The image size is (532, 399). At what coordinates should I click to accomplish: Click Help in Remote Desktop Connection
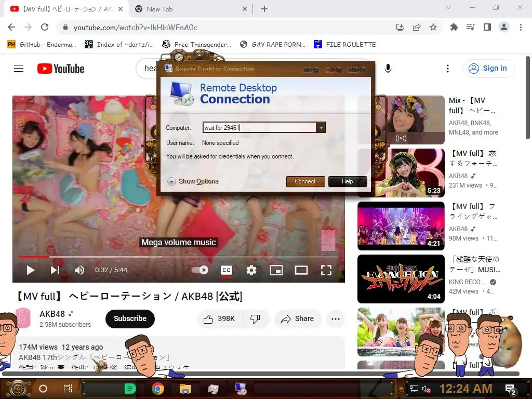coord(348,181)
